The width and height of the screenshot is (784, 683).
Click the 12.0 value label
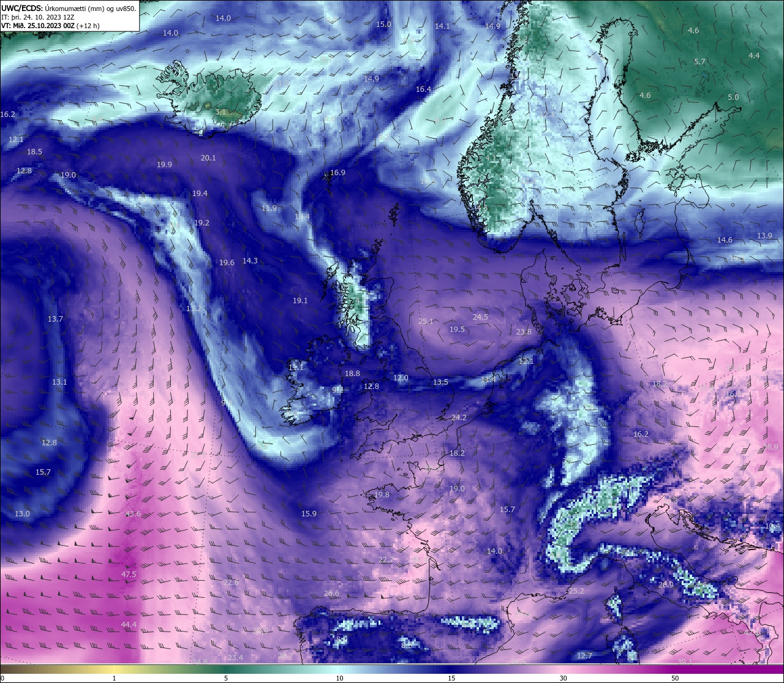(401, 378)
